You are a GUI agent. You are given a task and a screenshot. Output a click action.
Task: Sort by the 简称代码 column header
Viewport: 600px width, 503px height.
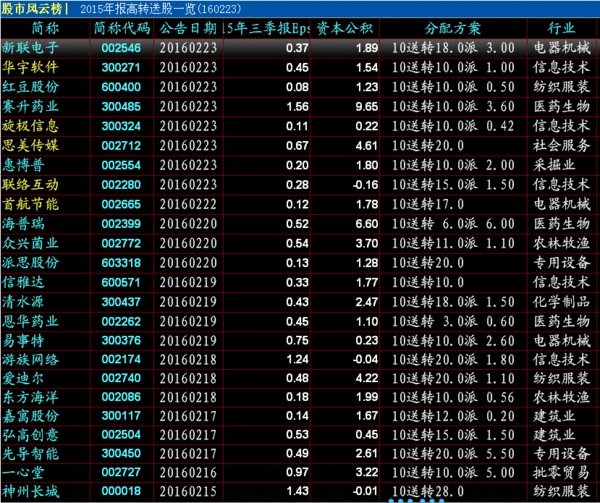122,28
